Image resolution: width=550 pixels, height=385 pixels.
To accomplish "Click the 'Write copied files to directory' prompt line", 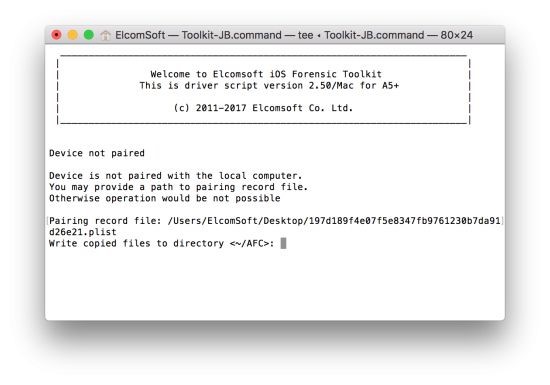I will 161,243.
